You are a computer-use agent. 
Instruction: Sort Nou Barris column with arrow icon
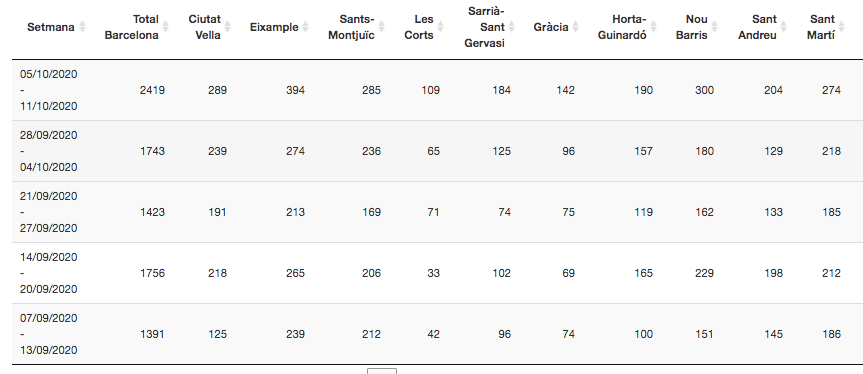click(715, 27)
